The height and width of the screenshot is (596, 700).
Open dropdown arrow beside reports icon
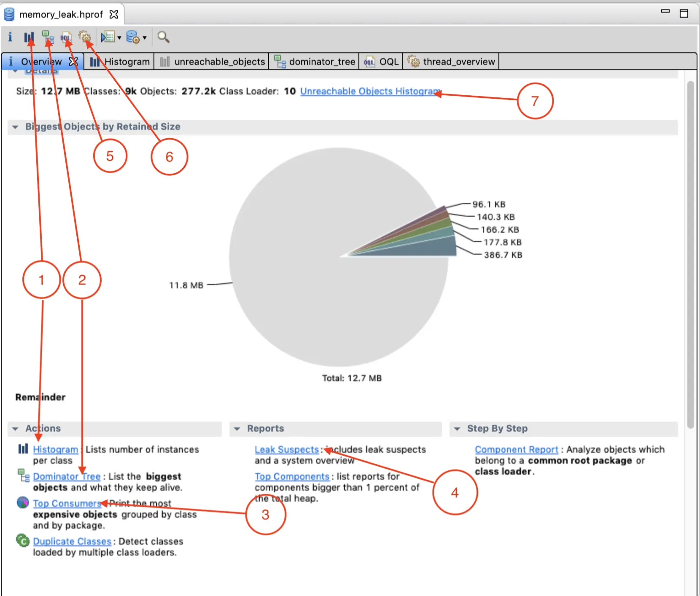pyautogui.click(x=119, y=38)
